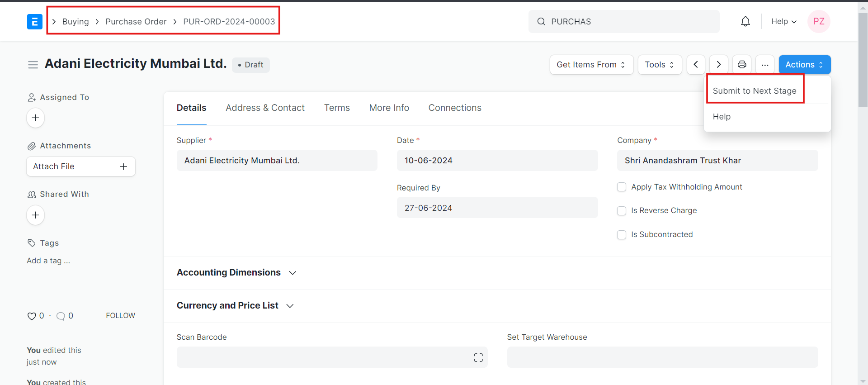This screenshot has width=868, height=385.
Task: Open the Tools dropdown
Action: 660,65
